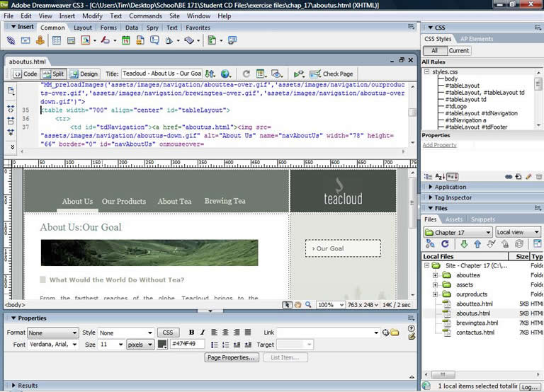The width and height of the screenshot is (544, 392).
Task: Toggle Align Center in Properties
Action: (x=225, y=333)
